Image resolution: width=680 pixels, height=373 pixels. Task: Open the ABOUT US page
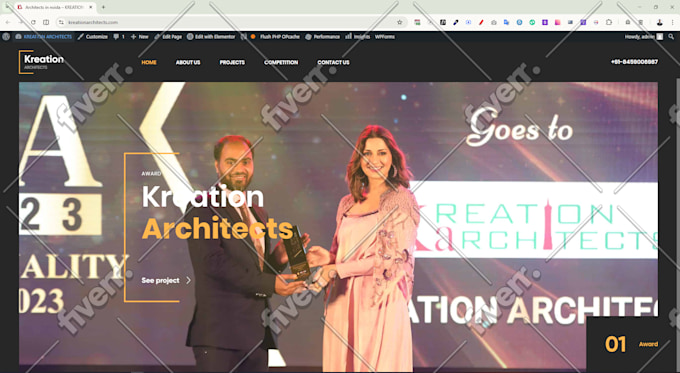pos(188,62)
